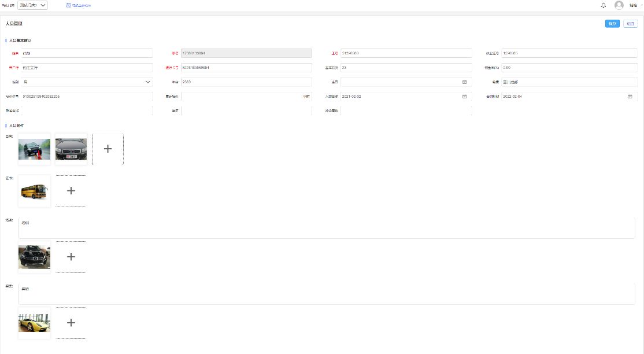Click the greyed phone field 17380133884
The height and width of the screenshot is (354, 644).
[x=246, y=53]
